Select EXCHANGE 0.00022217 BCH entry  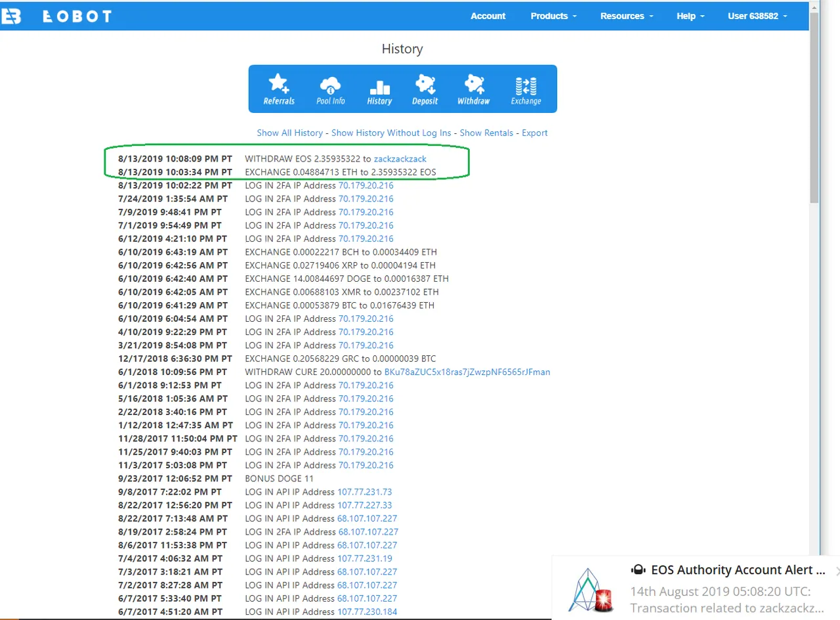pos(341,252)
